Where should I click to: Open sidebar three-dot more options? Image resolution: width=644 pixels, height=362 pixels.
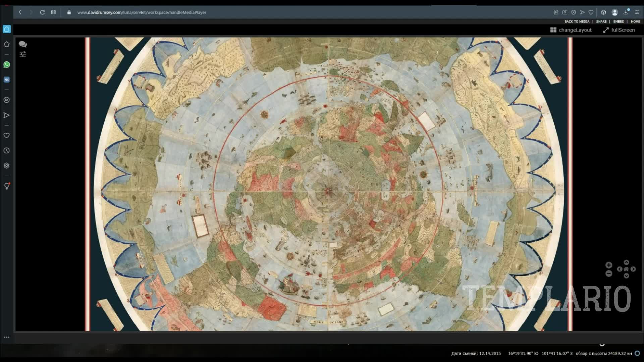tap(7, 337)
